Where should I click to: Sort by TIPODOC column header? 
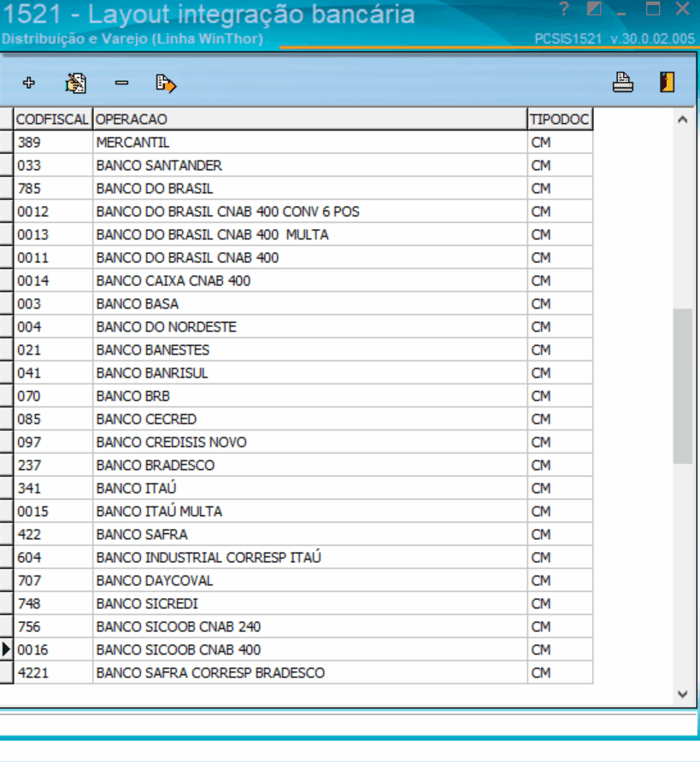[x=560, y=119]
